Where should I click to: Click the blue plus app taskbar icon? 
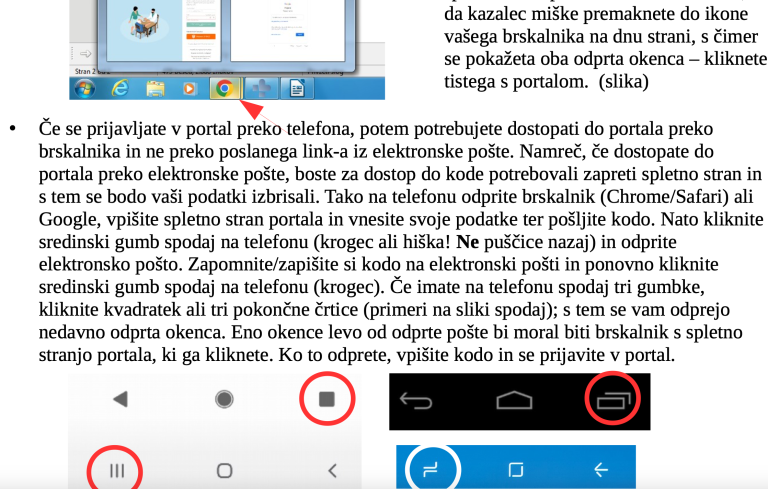tap(260, 89)
